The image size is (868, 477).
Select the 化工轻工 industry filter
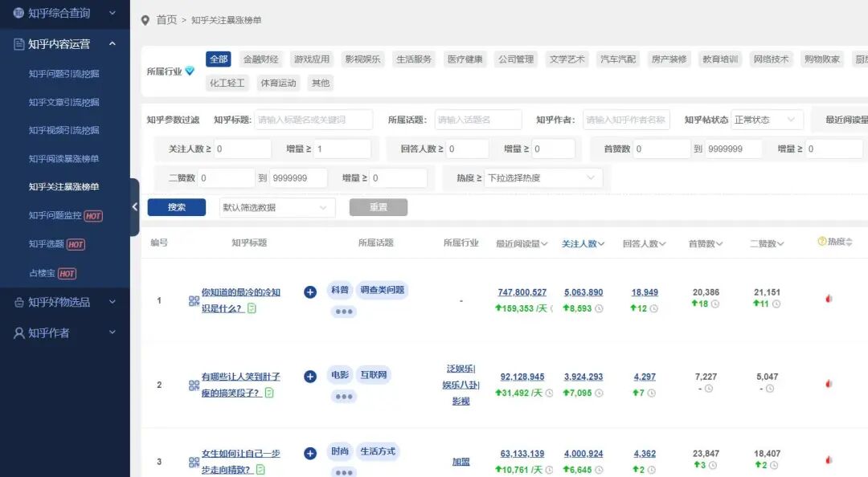click(227, 83)
